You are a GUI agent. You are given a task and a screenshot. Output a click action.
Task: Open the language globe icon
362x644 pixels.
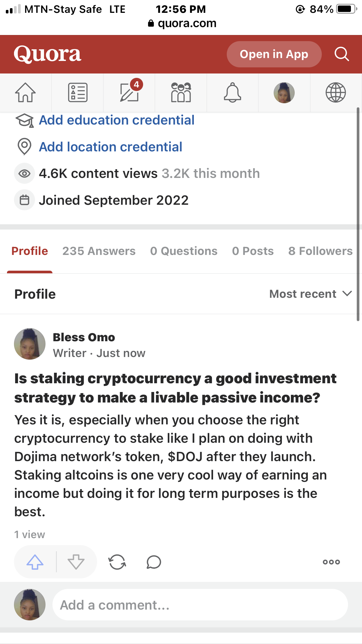pos(336,93)
